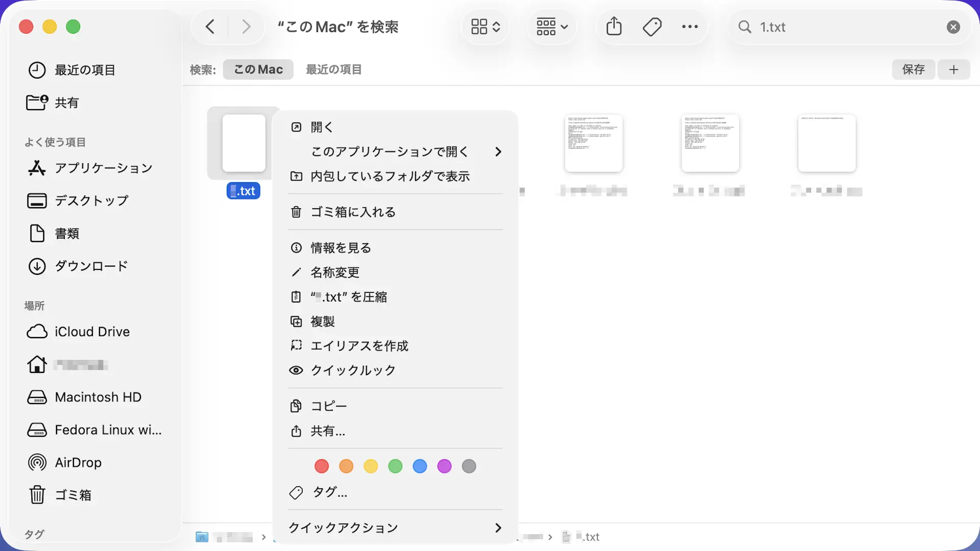The image size is (980, 551).
Task: Add search criteria with plus button
Action: (953, 69)
